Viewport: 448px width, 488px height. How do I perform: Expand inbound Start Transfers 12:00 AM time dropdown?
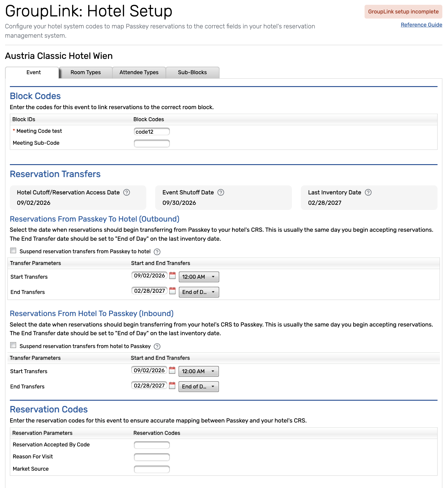199,371
